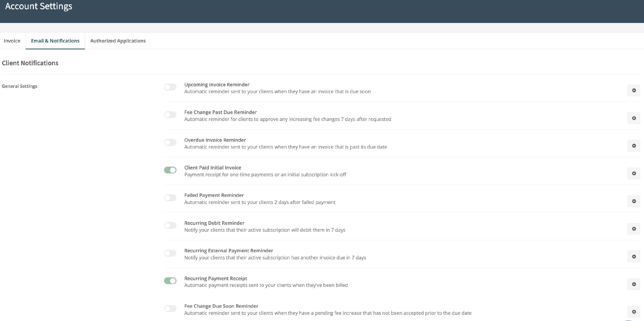Open gear settings for Recurring Payment Receipt
Screen dimensions: 644x321
(x=634, y=284)
